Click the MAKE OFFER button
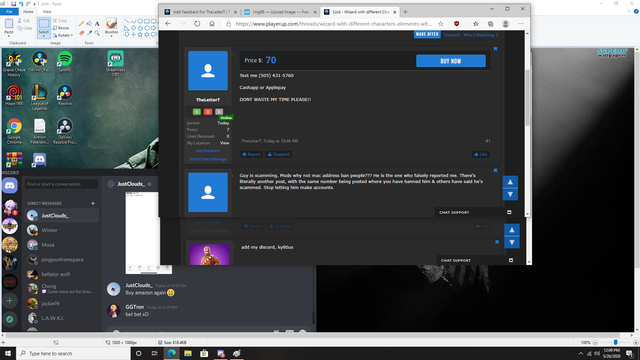Viewport: 640px width, 360px height. [x=427, y=34]
